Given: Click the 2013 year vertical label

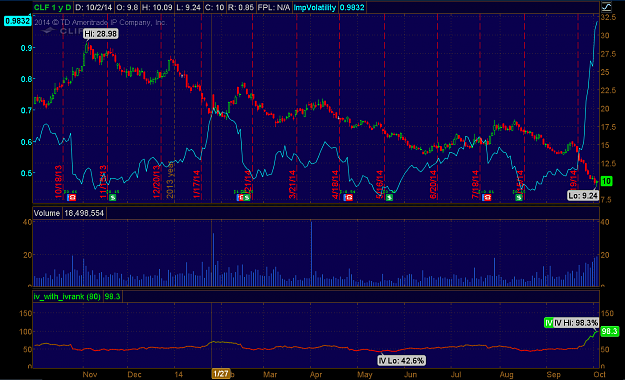Looking at the screenshot, I should pos(170,179).
